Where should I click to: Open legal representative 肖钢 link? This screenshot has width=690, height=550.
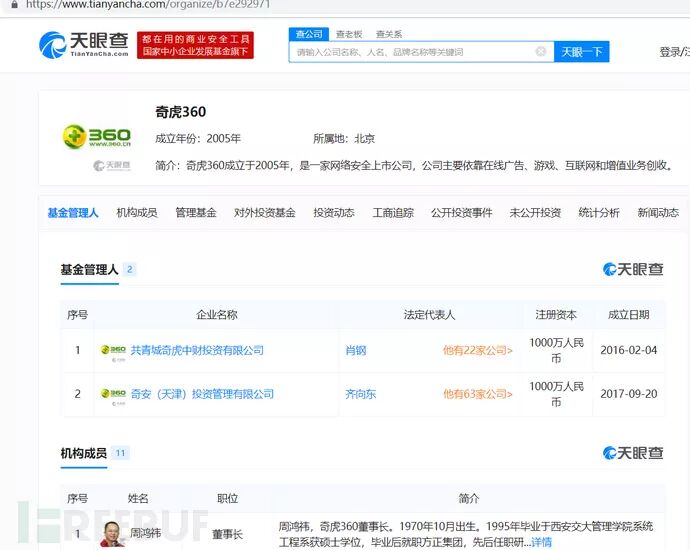[x=356, y=350]
